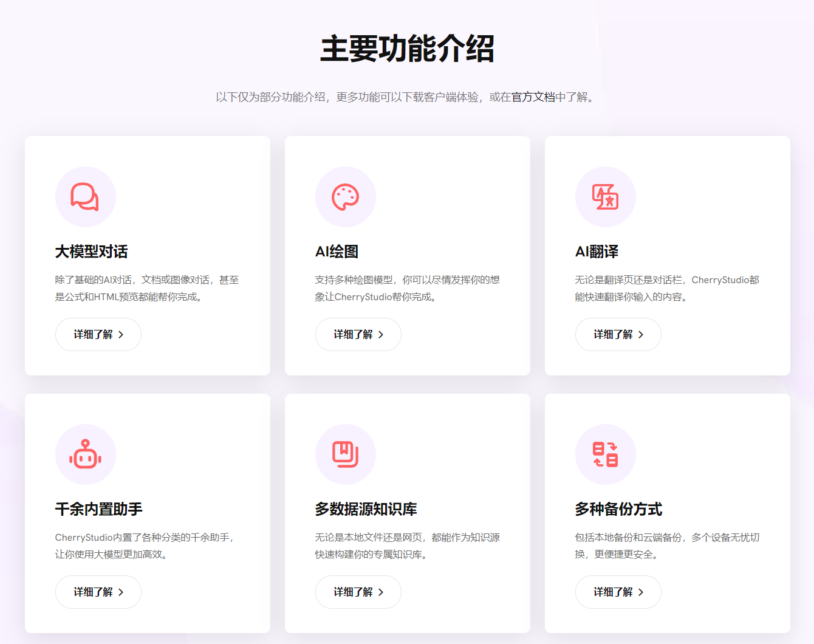The width and height of the screenshot is (814, 644).
Task: Click description text starting 除了基础的AI对话
Action: coord(147,288)
